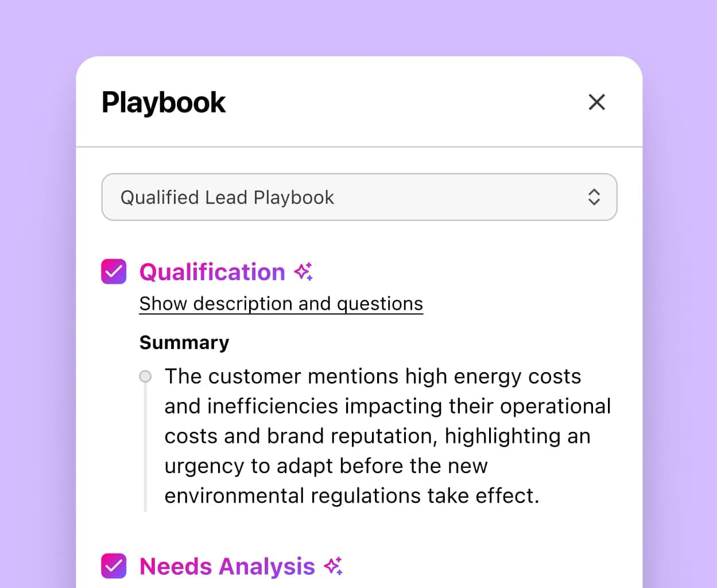
Task: Click the chevron icon on the playbook selector
Action: (x=594, y=197)
